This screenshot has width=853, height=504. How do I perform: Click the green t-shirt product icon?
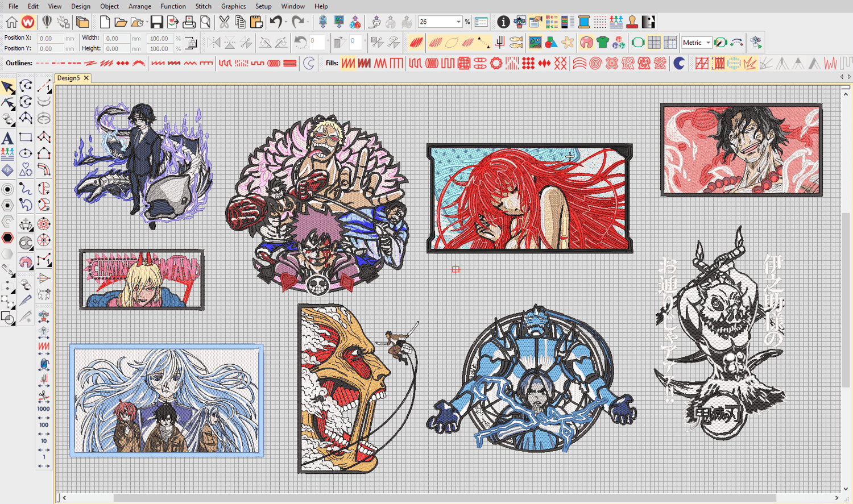(x=603, y=43)
